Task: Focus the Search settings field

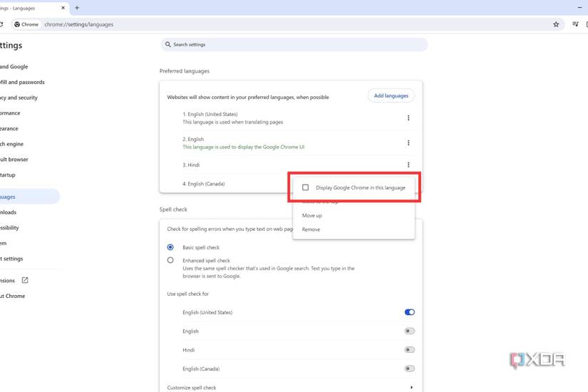Action: (x=294, y=44)
